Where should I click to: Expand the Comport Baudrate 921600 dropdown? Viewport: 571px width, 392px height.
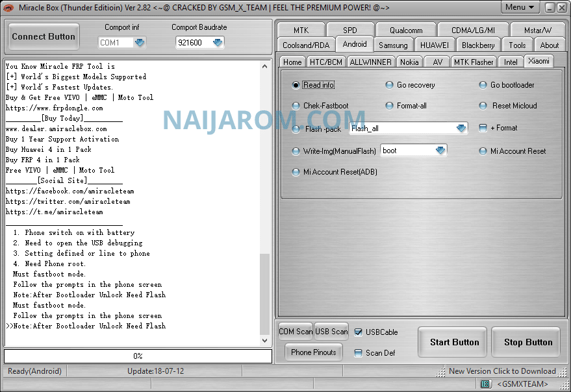[218, 43]
